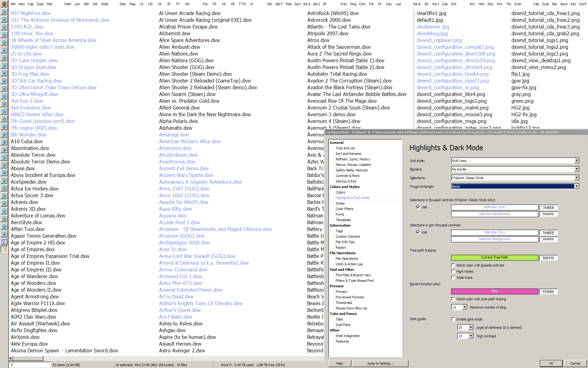Expand the Focus rectangle dropdown

click(x=577, y=186)
